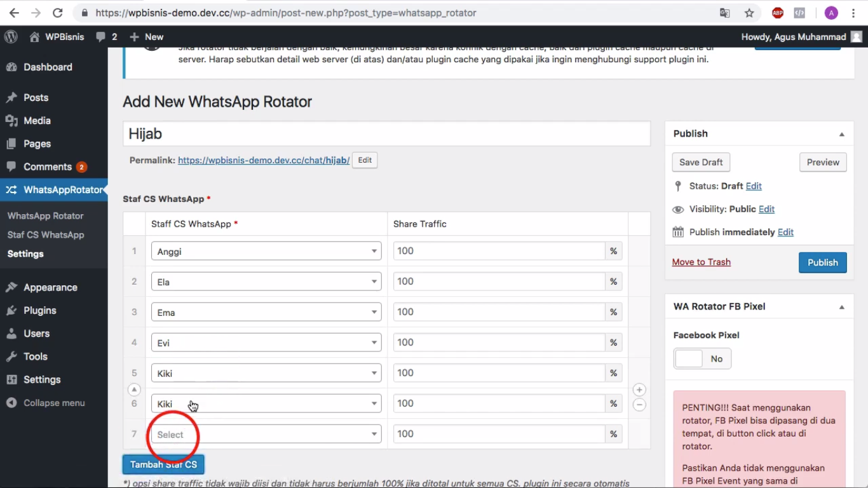868x488 pixels.
Task: Open the Ema staff dropdown
Action: point(266,312)
